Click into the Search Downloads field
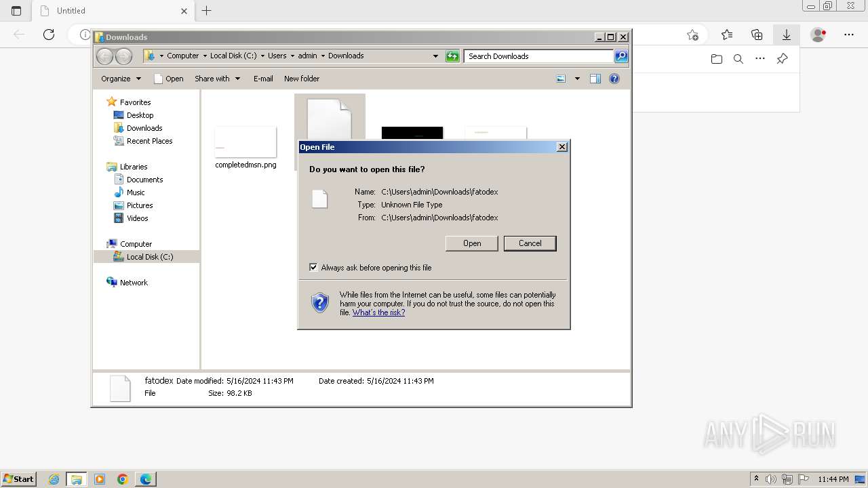The height and width of the screenshot is (488, 868). tap(539, 56)
